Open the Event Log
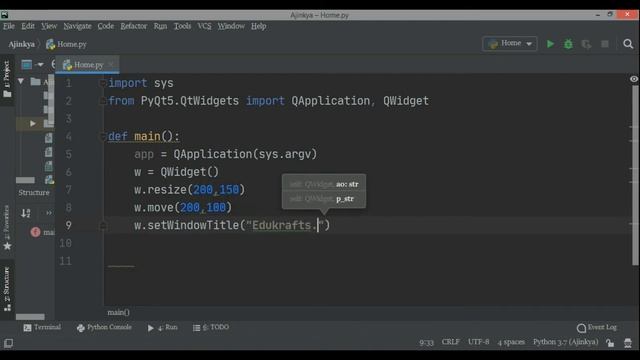Screen dimensions: 640x360 pos(597,327)
